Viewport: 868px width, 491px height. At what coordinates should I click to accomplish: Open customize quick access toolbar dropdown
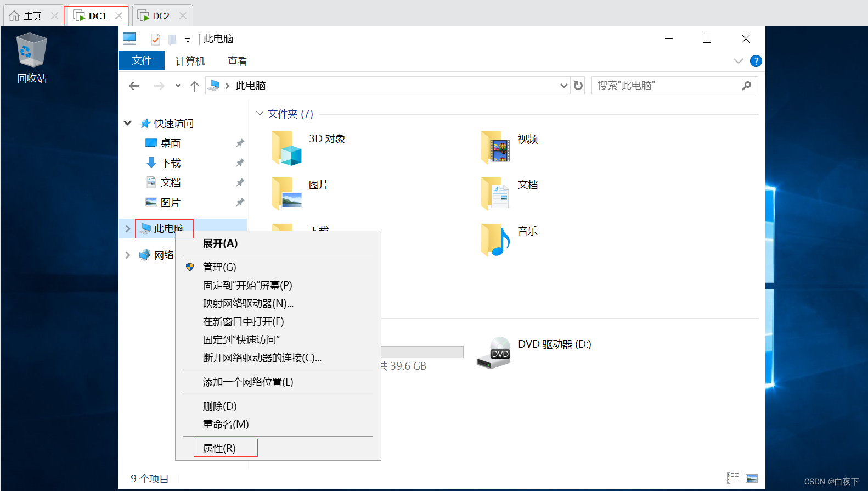click(188, 40)
